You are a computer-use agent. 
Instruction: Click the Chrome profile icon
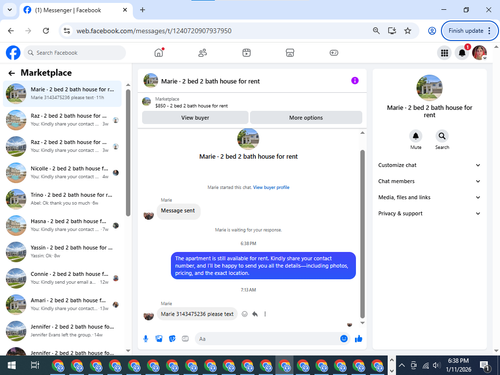point(432,31)
